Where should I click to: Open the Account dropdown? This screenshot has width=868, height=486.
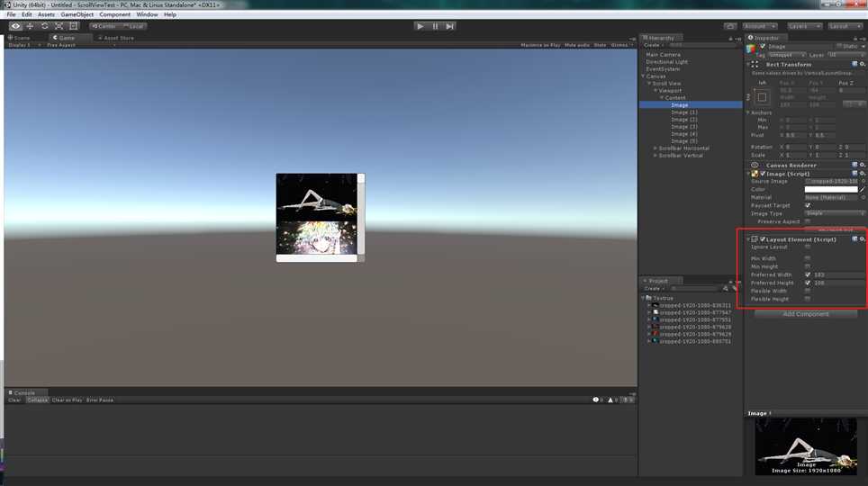click(760, 26)
